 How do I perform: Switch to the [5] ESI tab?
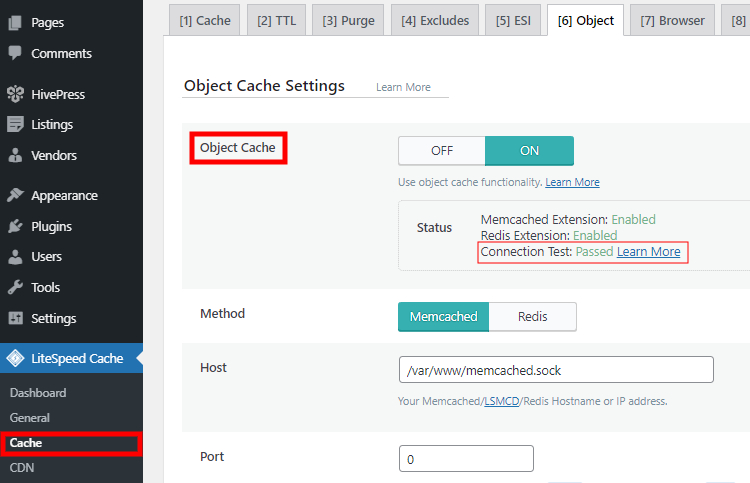coord(513,21)
